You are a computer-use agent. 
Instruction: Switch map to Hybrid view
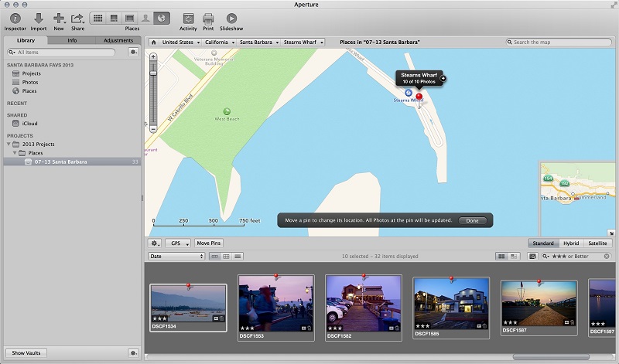coord(571,243)
